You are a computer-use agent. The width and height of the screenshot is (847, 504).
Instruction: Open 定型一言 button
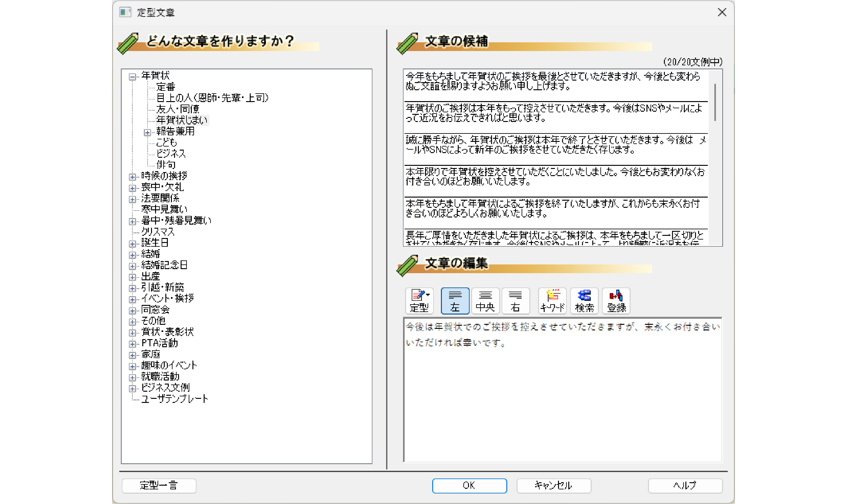point(159,485)
